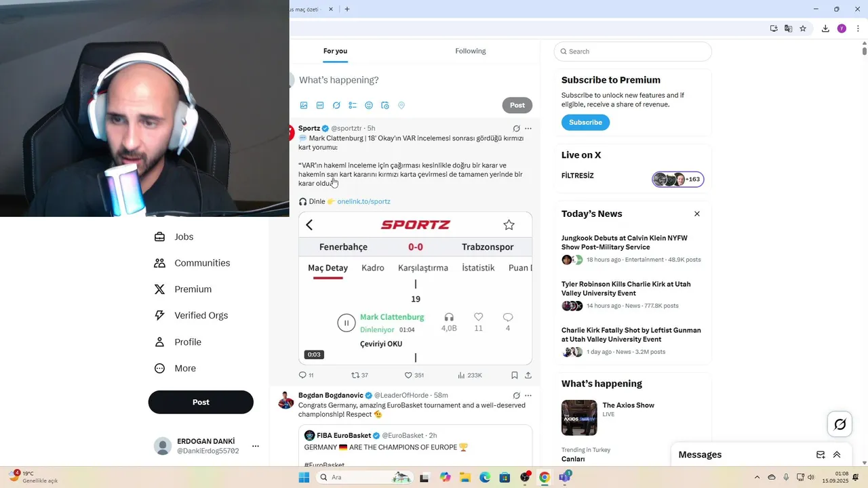This screenshot has height=488, width=868.
Task: Bookmark this page with the star
Action: click(x=803, y=28)
